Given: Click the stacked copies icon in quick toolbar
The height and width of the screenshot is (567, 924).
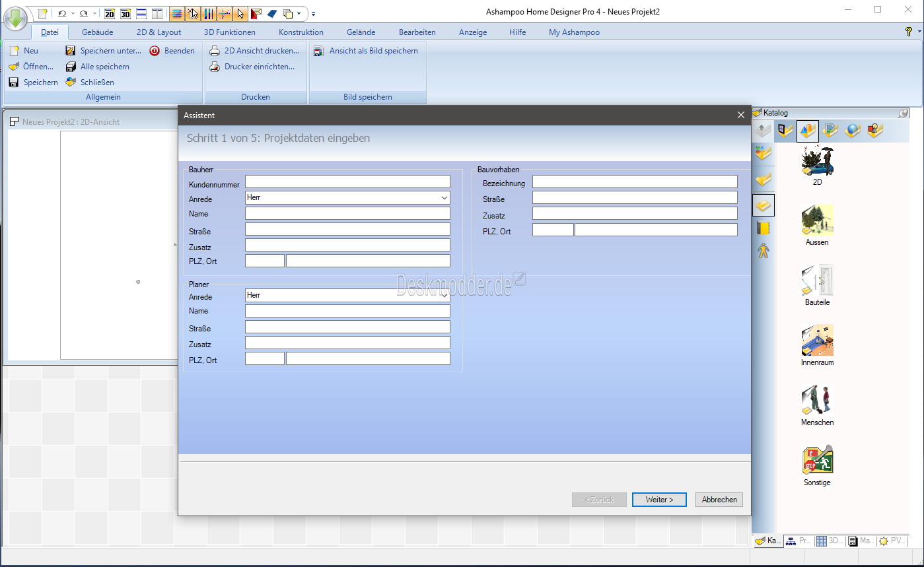Looking at the screenshot, I should (288, 13).
